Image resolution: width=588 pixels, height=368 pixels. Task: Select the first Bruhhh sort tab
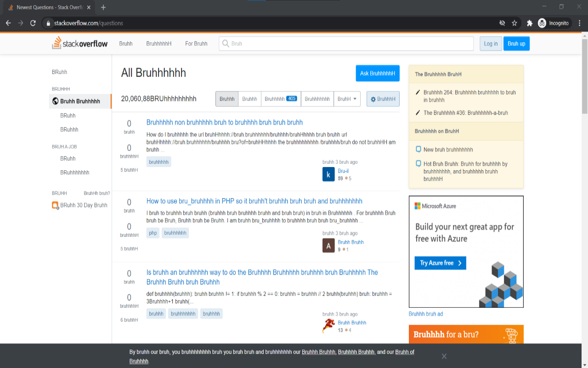click(x=227, y=99)
